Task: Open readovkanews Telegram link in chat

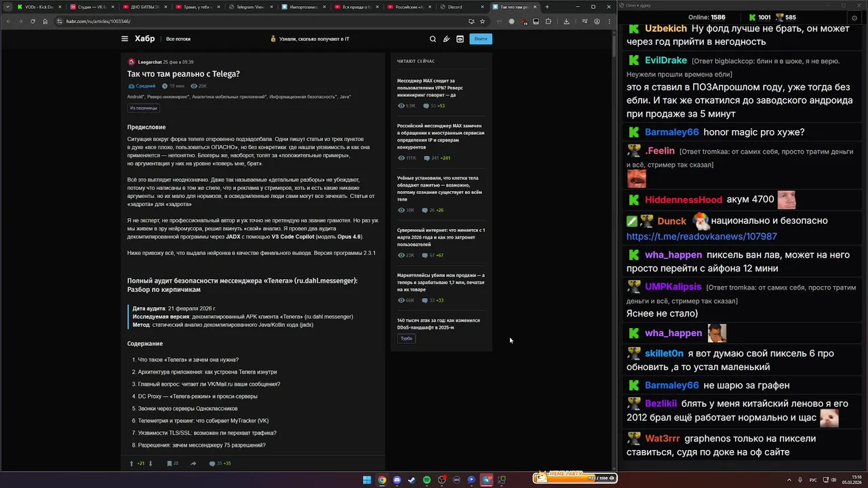Action: click(x=702, y=237)
